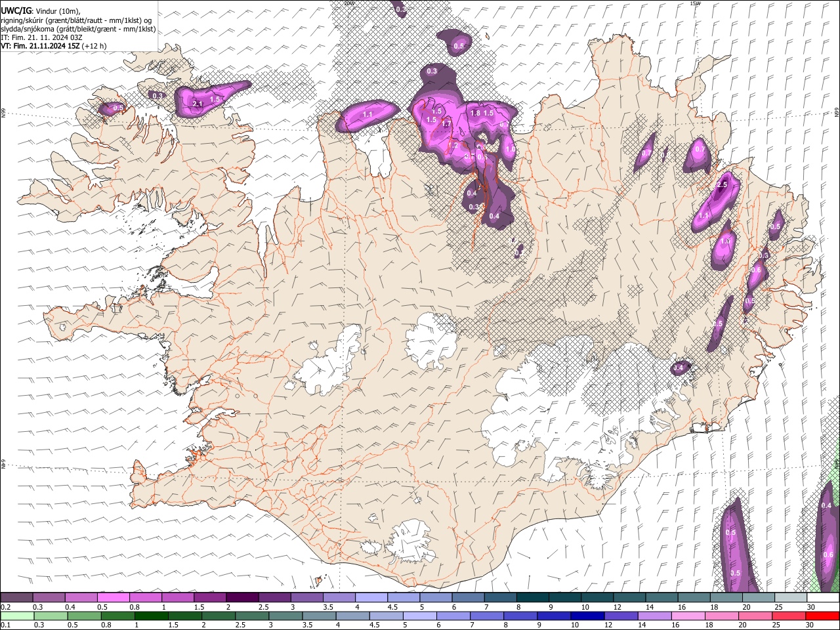Click the '1.7' snowfall value on the map

click(x=447, y=124)
